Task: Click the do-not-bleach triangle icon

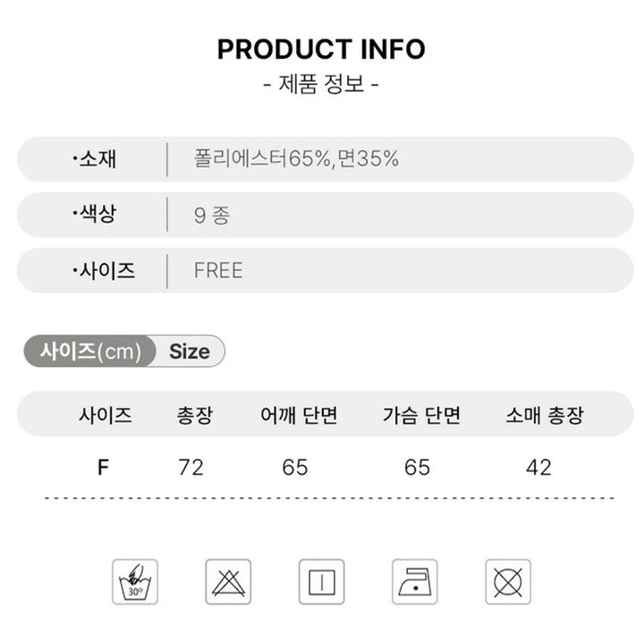Action: pyautogui.click(x=228, y=581)
